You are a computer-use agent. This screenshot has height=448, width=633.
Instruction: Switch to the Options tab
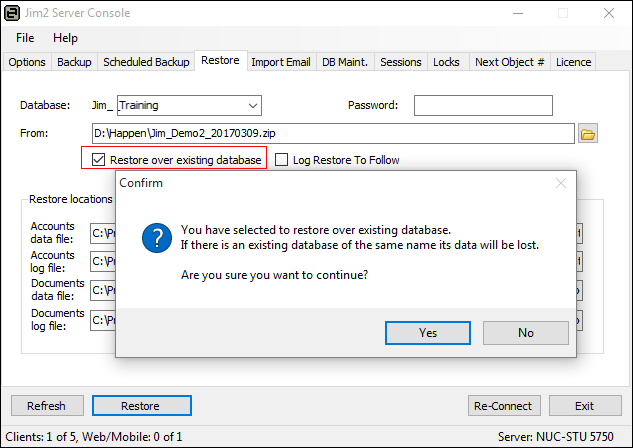pyautogui.click(x=27, y=62)
